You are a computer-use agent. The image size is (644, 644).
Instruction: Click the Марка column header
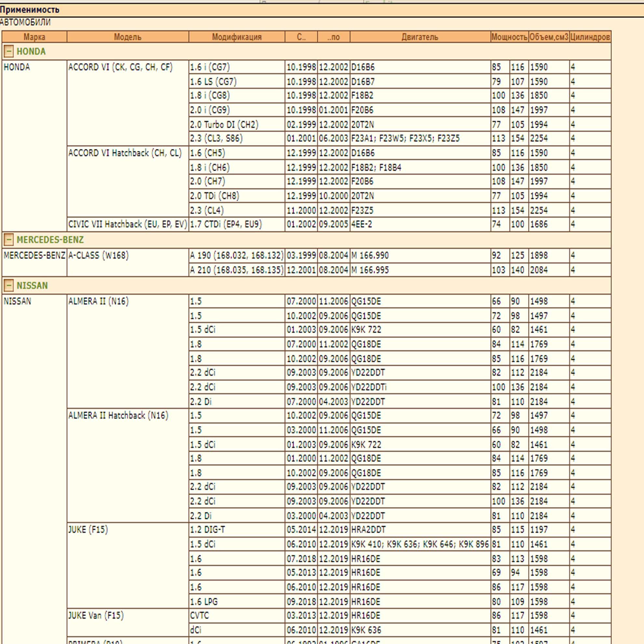point(34,37)
